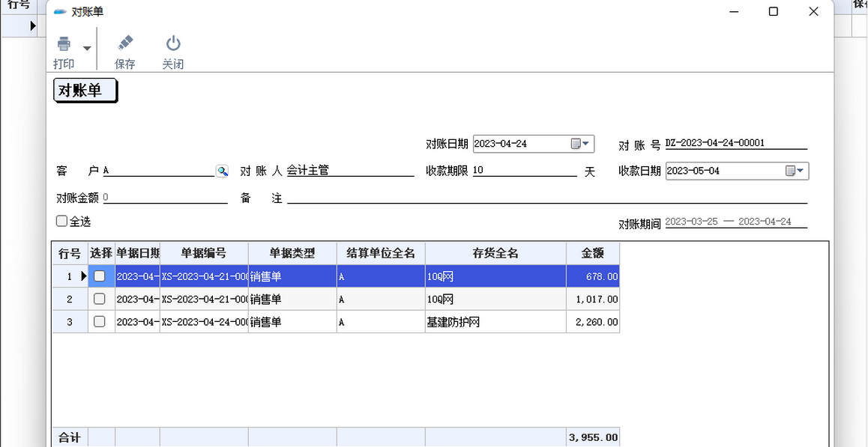The image size is (868, 447).
Task: Toggle the 全选 select-all checkbox
Action: click(x=62, y=222)
